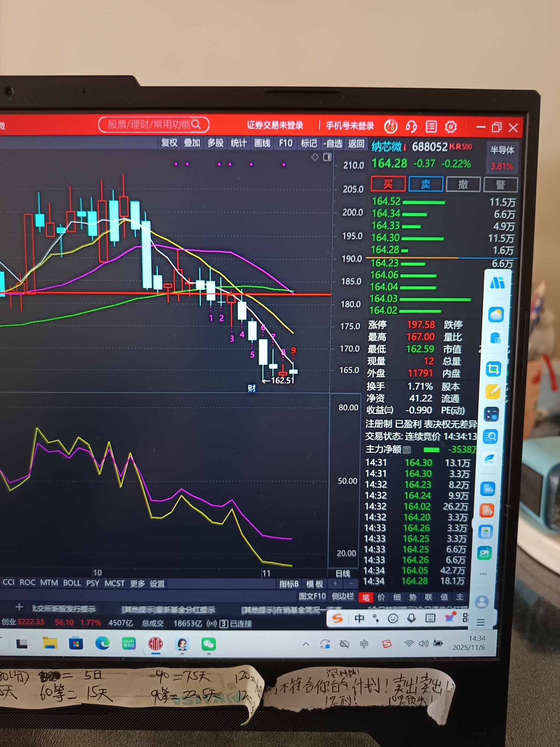Image resolution: width=560 pixels, height=747 pixels.
Task: Open the soft keyboard icon in IME bar
Action: point(430,618)
